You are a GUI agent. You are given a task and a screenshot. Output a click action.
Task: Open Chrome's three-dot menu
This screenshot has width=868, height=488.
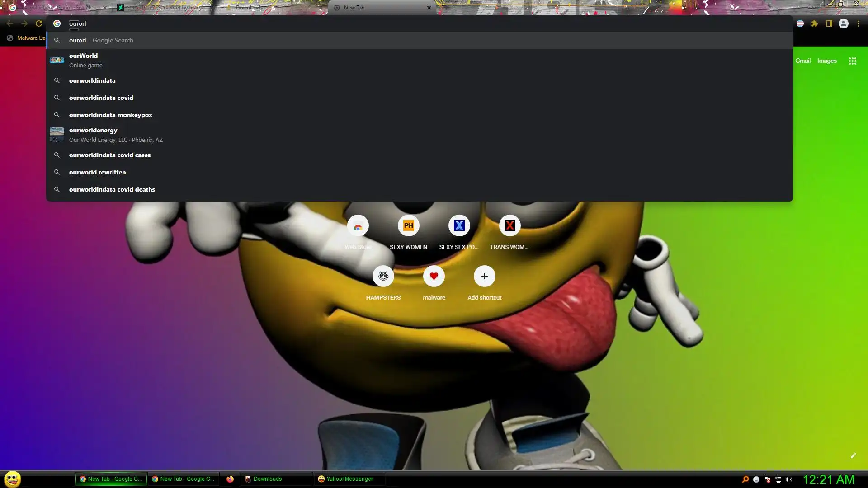click(x=858, y=23)
